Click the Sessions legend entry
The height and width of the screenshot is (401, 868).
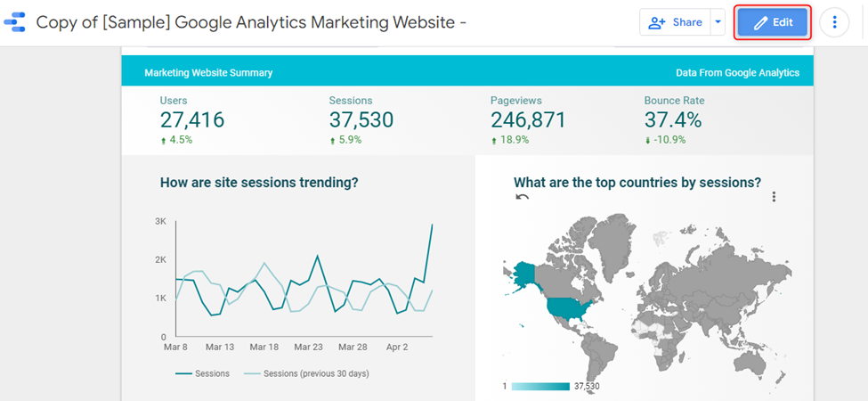point(203,373)
